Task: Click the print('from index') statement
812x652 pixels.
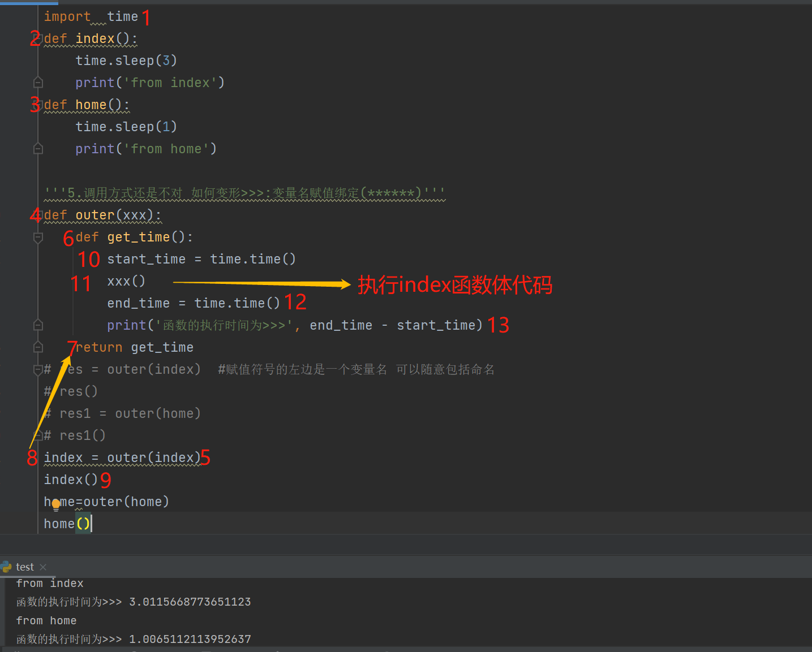Action: pyautogui.click(x=150, y=83)
